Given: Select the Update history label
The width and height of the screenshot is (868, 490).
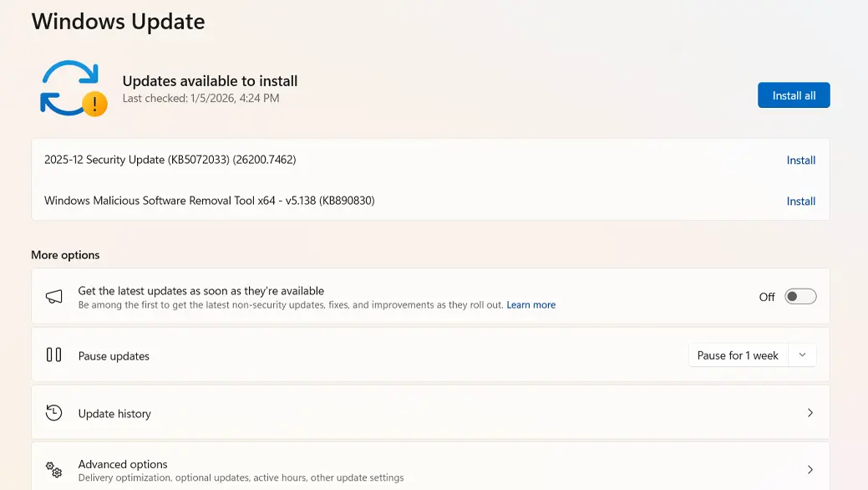Looking at the screenshot, I should click(x=114, y=414).
